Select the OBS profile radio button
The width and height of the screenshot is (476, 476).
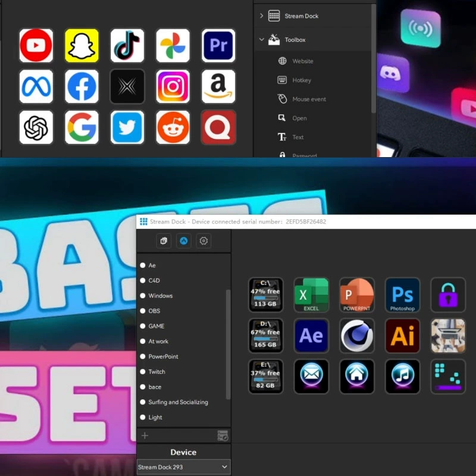coord(143,311)
